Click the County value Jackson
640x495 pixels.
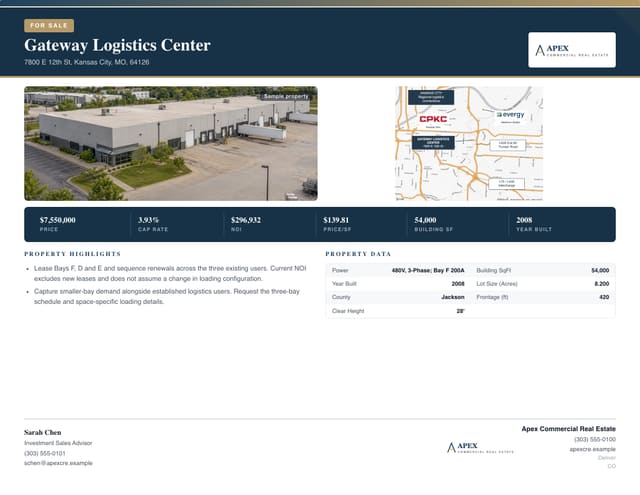click(x=453, y=297)
